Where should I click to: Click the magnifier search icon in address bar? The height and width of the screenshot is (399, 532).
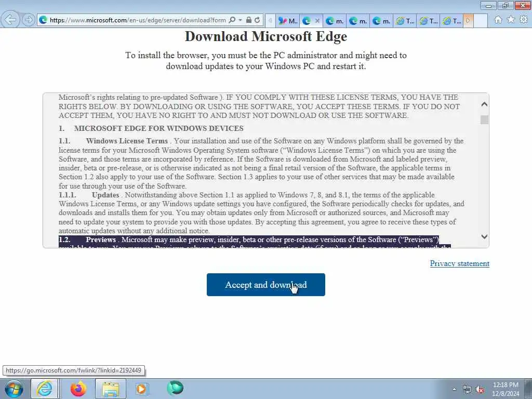pos(232,20)
